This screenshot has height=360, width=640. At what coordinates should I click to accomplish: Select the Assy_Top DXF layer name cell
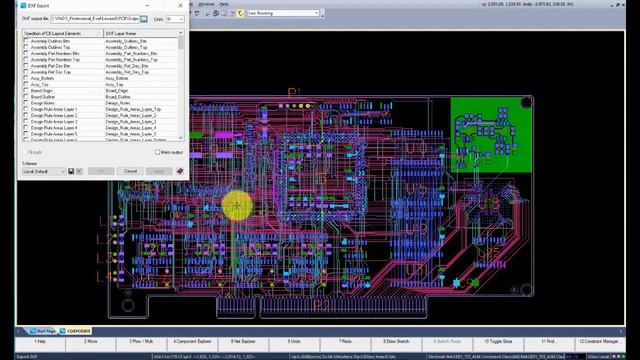141,84
